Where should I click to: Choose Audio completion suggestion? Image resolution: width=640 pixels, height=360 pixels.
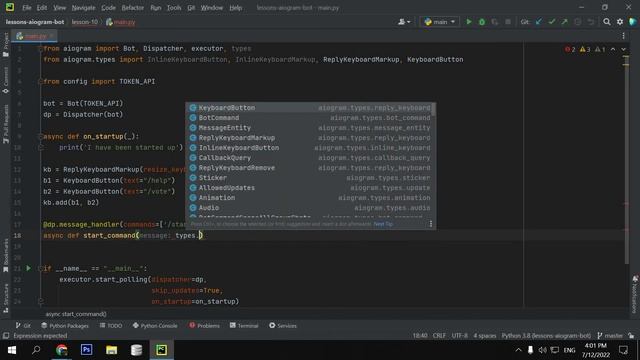point(311,208)
